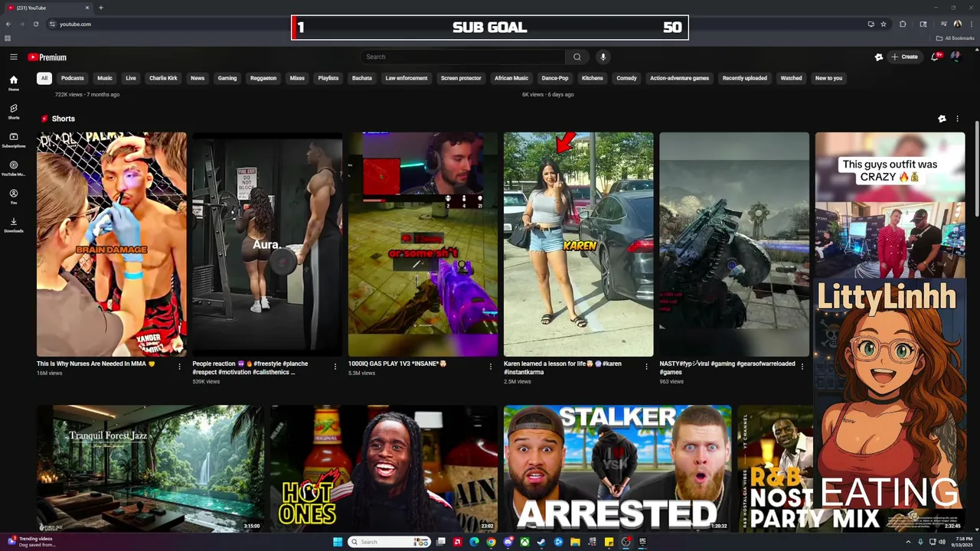Image resolution: width=980 pixels, height=551 pixels.
Task: Open Subscriptions in the sidebar
Action: [x=13, y=140]
